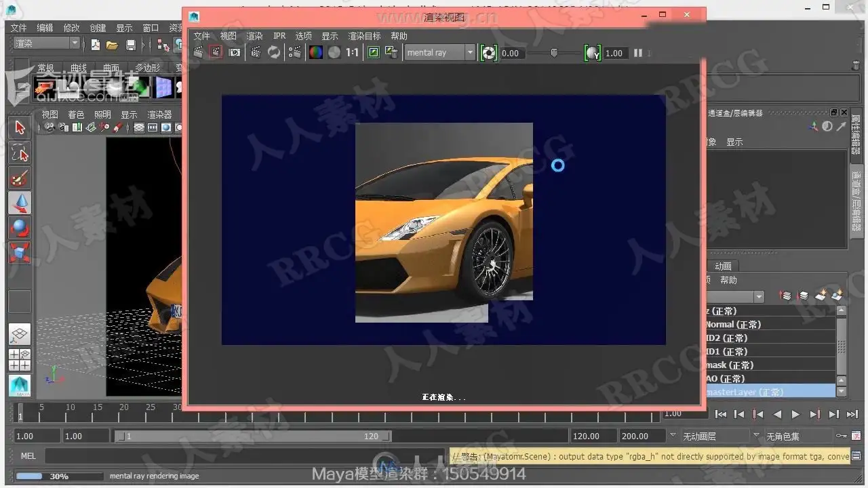Select the Move tool cone icon

20,203
